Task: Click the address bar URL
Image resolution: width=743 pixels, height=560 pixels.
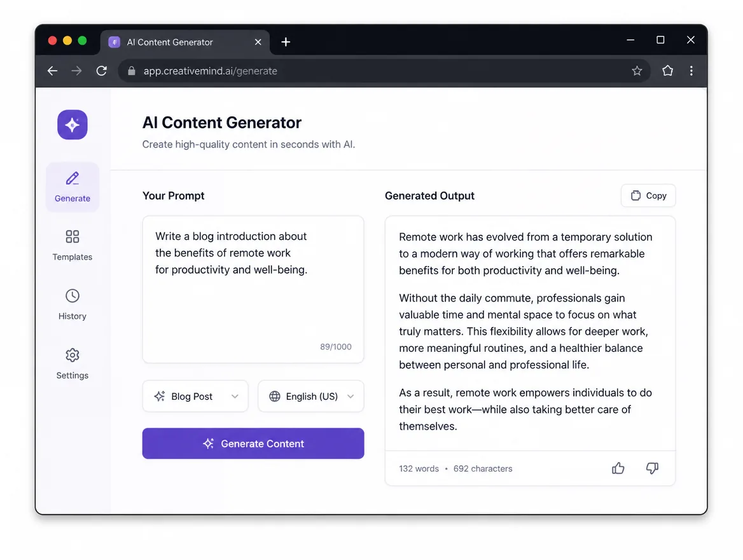Action: tap(211, 71)
